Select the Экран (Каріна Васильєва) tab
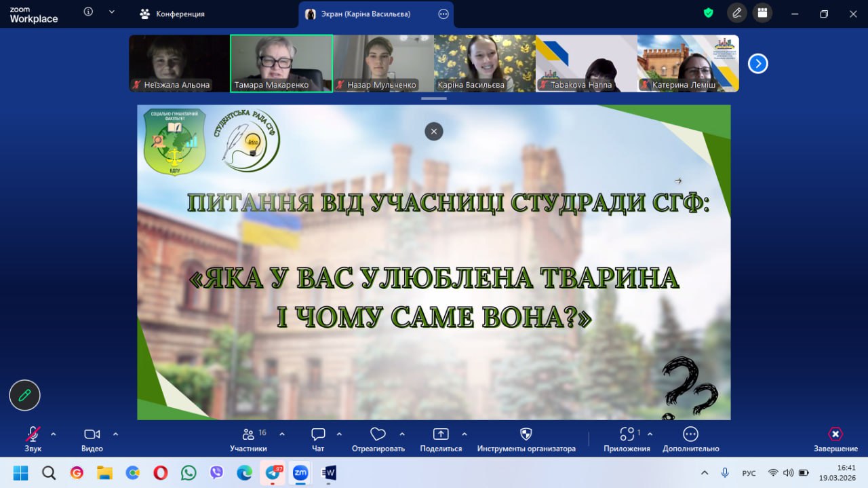 [366, 14]
